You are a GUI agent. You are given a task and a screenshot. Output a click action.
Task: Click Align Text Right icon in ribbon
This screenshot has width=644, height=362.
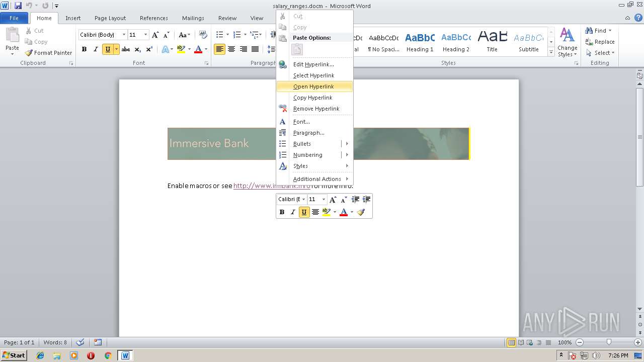pyautogui.click(x=244, y=49)
